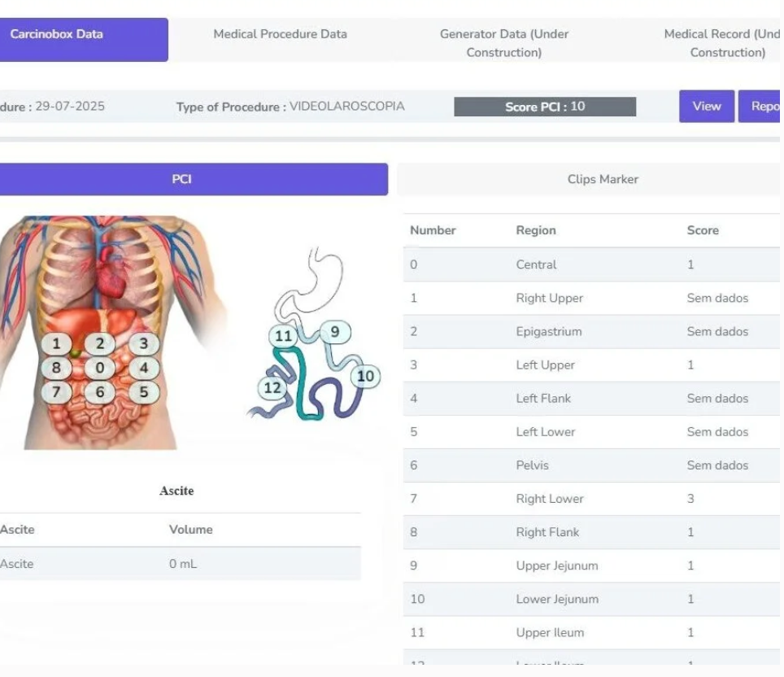The width and height of the screenshot is (784, 677).
Task: Open the Generator Data tab
Action: tap(503, 43)
